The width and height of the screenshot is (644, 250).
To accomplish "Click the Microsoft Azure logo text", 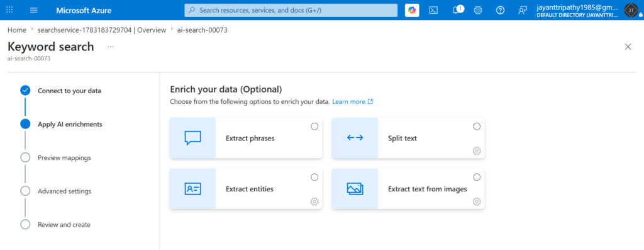I will pyautogui.click(x=84, y=10).
